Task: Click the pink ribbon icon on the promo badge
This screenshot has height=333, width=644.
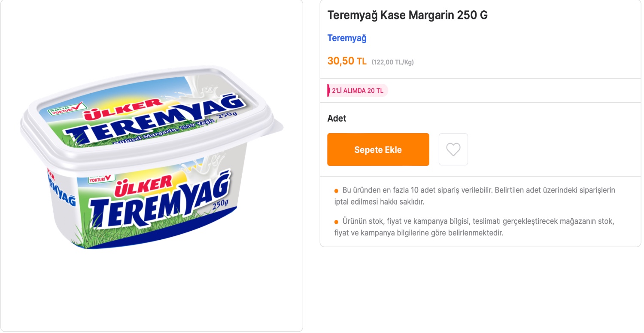Action: 328,90
